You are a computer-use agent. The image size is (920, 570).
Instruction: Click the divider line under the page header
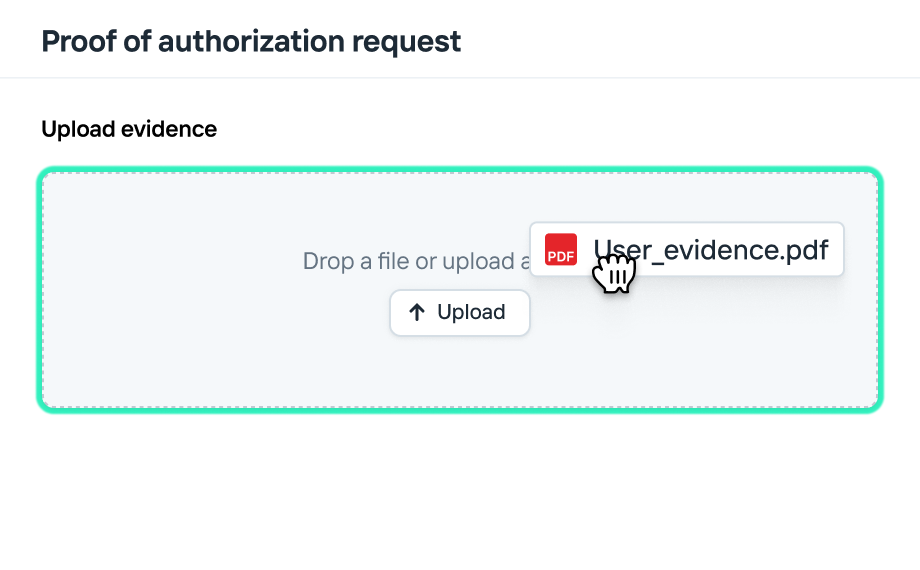click(460, 77)
